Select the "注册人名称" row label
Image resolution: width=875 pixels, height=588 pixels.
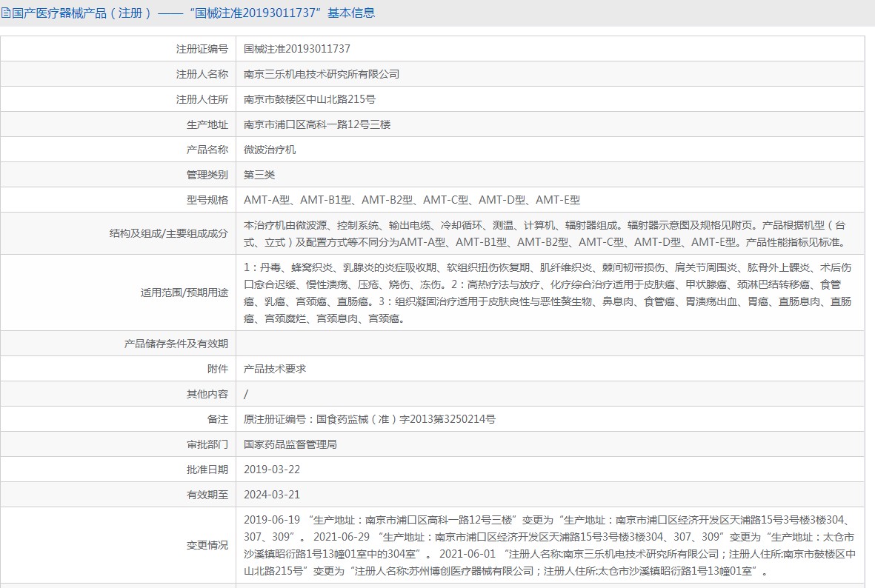[202, 74]
